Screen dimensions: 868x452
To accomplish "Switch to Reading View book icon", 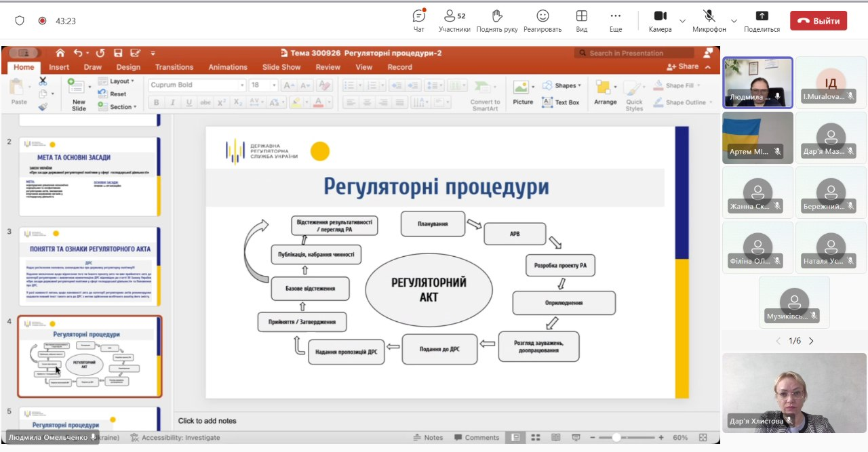I will pyautogui.click(x=555, y=438).
